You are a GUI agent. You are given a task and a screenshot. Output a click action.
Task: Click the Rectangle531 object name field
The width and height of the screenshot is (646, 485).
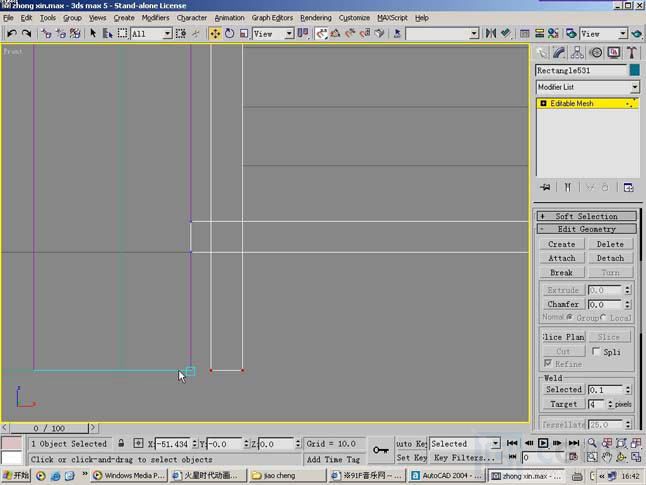point(581,70)
